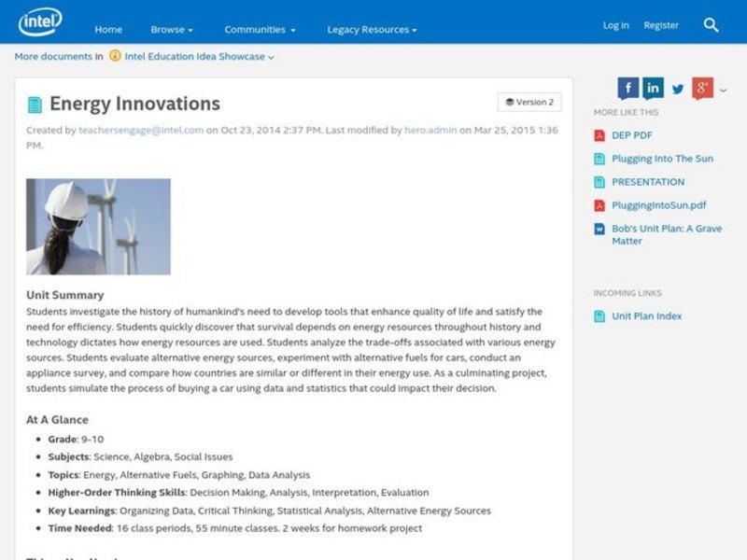
Task: Open the PluggingIntoSun.pdf link
Action: click(657, 204)
